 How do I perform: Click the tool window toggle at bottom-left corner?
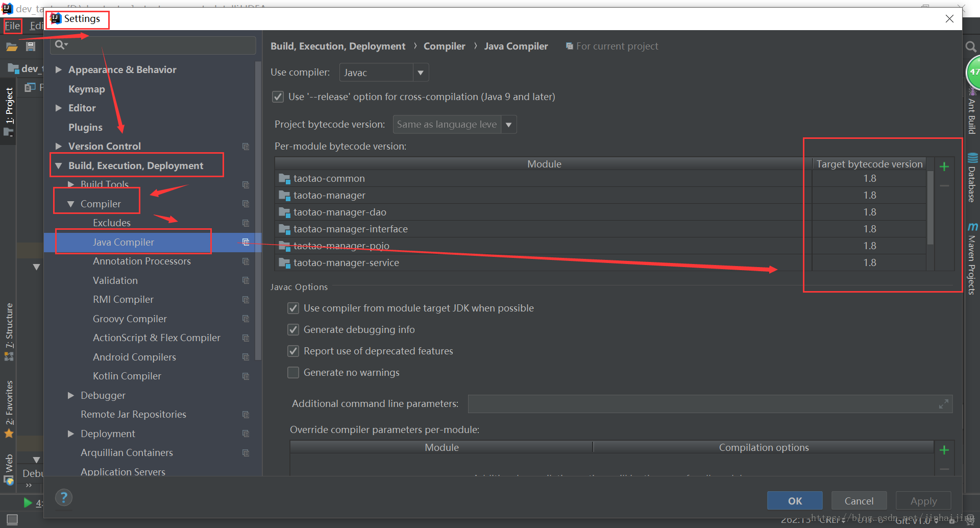12,519
